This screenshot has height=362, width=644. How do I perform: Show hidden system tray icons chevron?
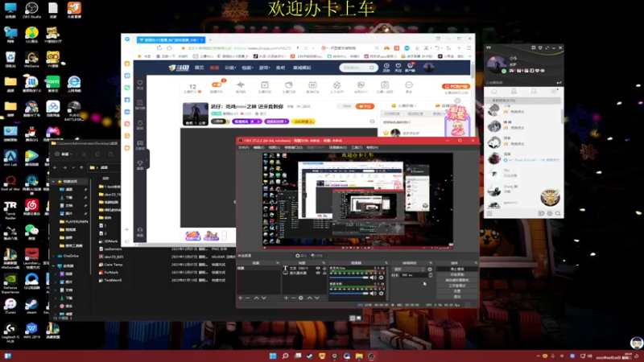coord(538,356)
